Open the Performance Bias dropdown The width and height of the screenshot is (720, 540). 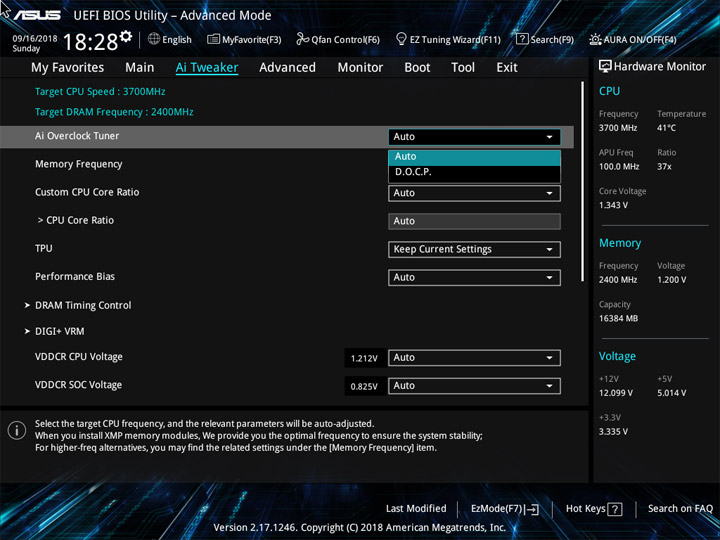pos(474,277)
